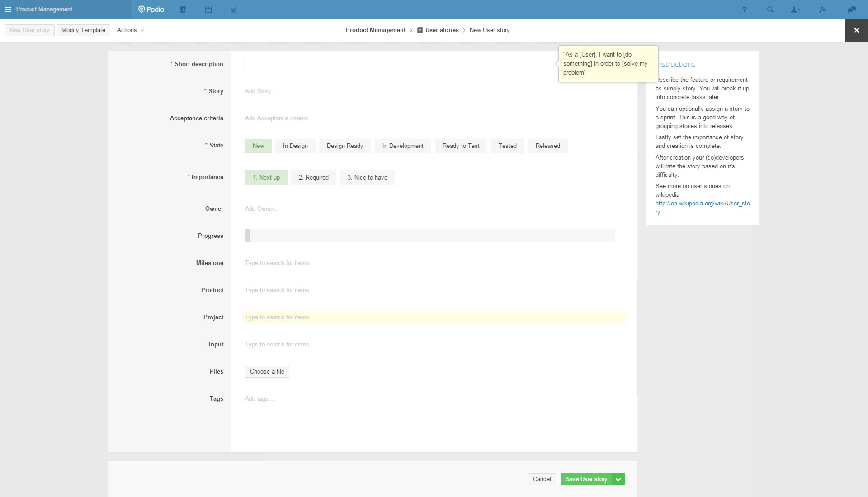
Task: Open the calendar icon in top bar
Action: (x=208, y=9)
